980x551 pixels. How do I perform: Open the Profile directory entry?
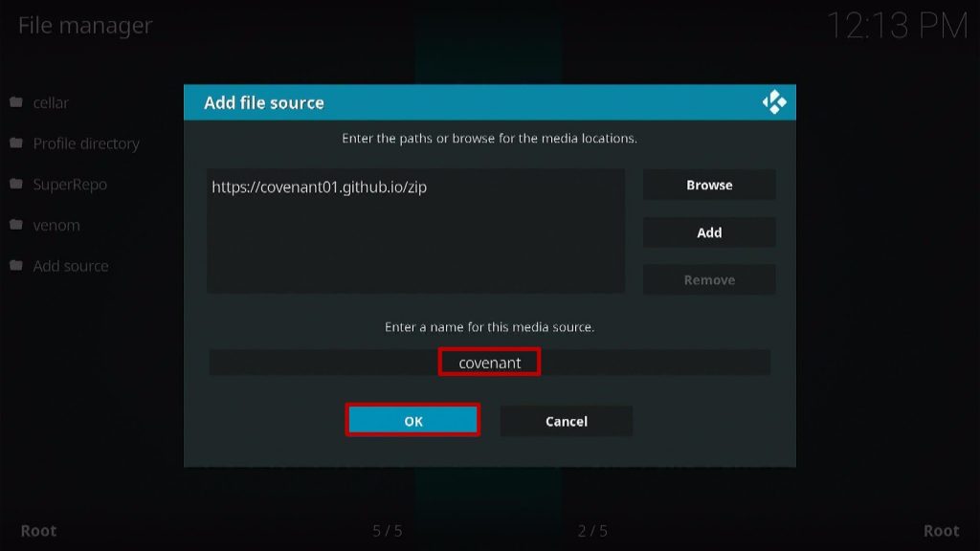pyautogui.click(x=86, y=143)
